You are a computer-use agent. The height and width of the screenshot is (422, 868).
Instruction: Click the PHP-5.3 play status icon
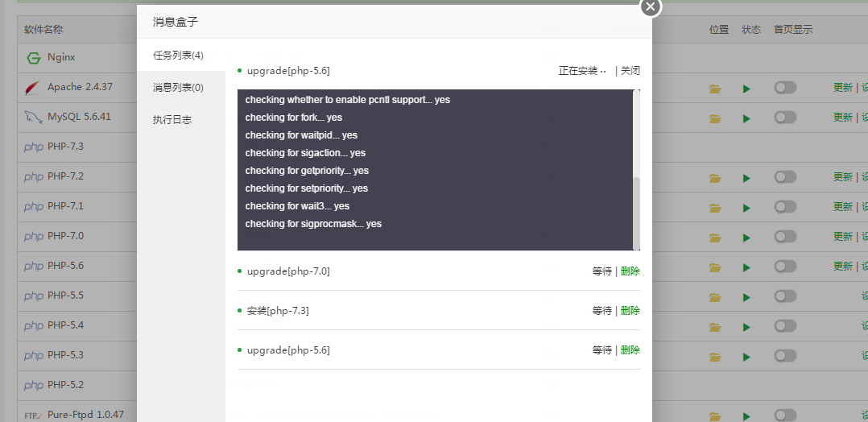(x=746, y=358)
